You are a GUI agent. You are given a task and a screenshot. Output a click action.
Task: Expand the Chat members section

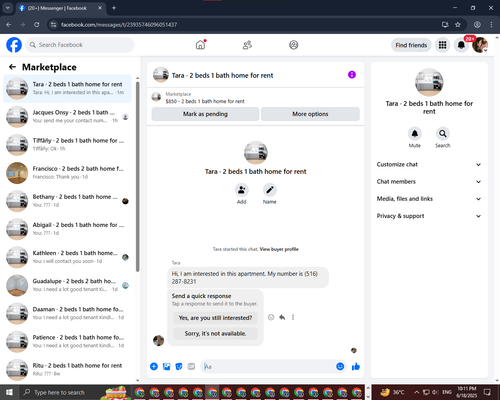point(429,182)
